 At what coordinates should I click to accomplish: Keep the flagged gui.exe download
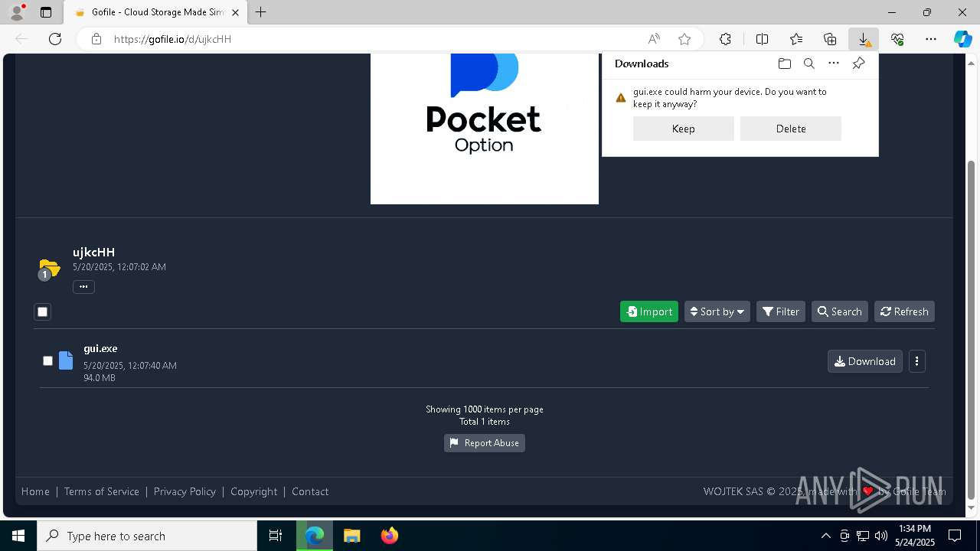point(684,129)
